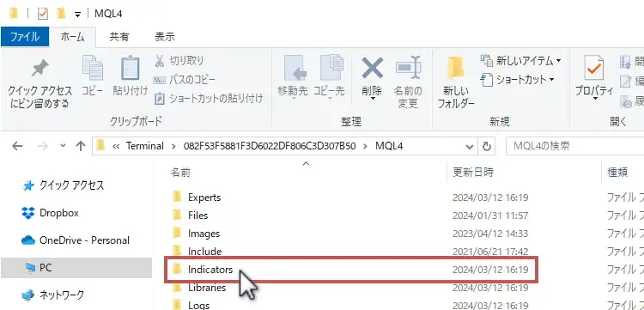Click the Delete (削除) X icon

point(372,68)
